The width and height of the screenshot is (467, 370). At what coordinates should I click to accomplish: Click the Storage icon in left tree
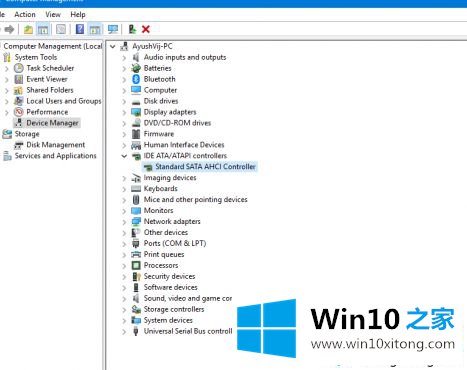7,134
